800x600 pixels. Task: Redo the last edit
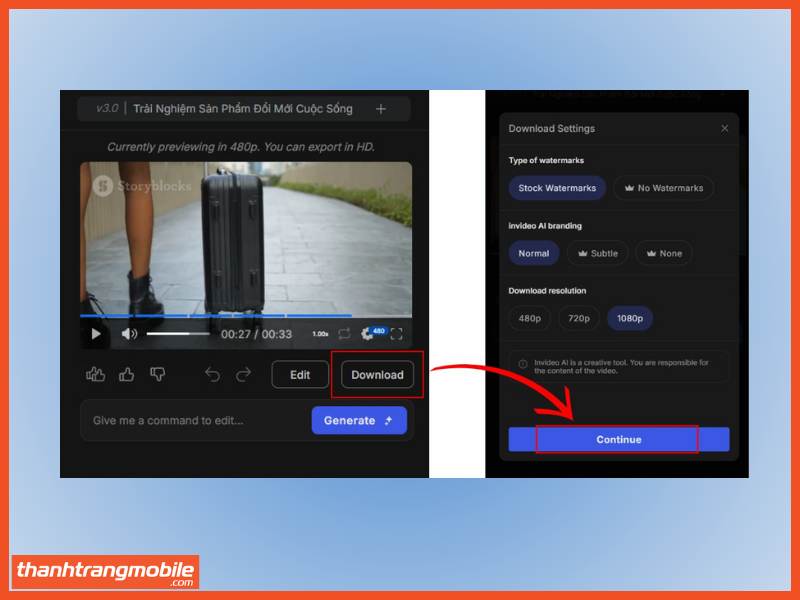pyautogui.click(x=243, y=374)
